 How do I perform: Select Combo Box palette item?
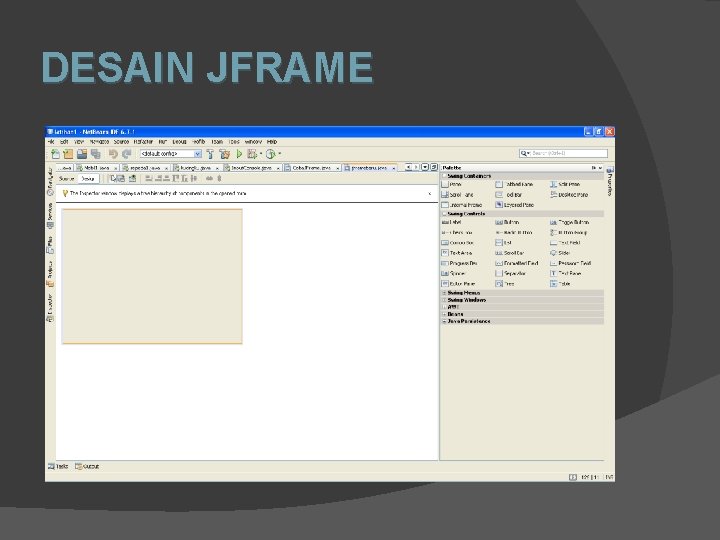click(457, 243)
